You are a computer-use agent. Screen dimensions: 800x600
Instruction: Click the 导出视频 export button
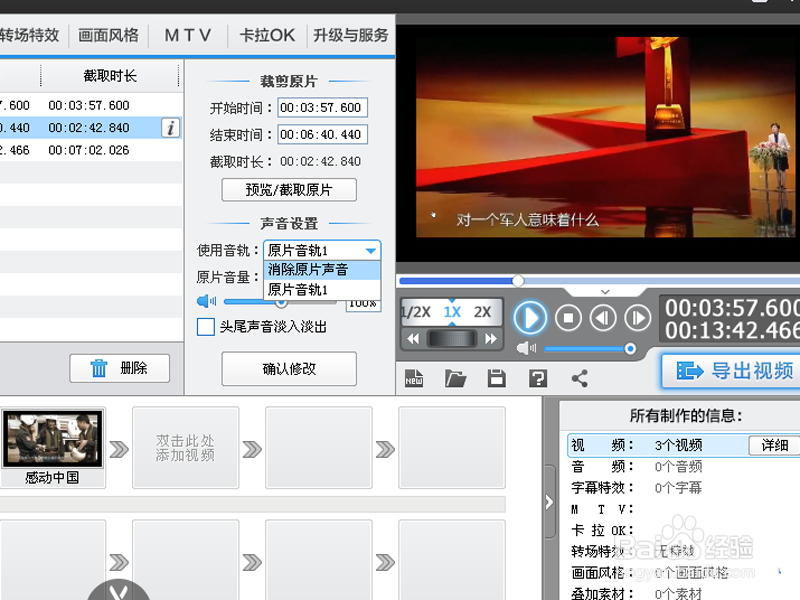[733, 371]
